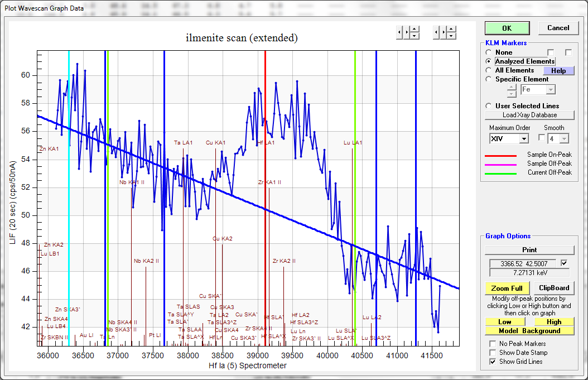Toggle Show Grid Lines checkbox
This screenshot has height=380, width=588.
click(x=493, y=362)
